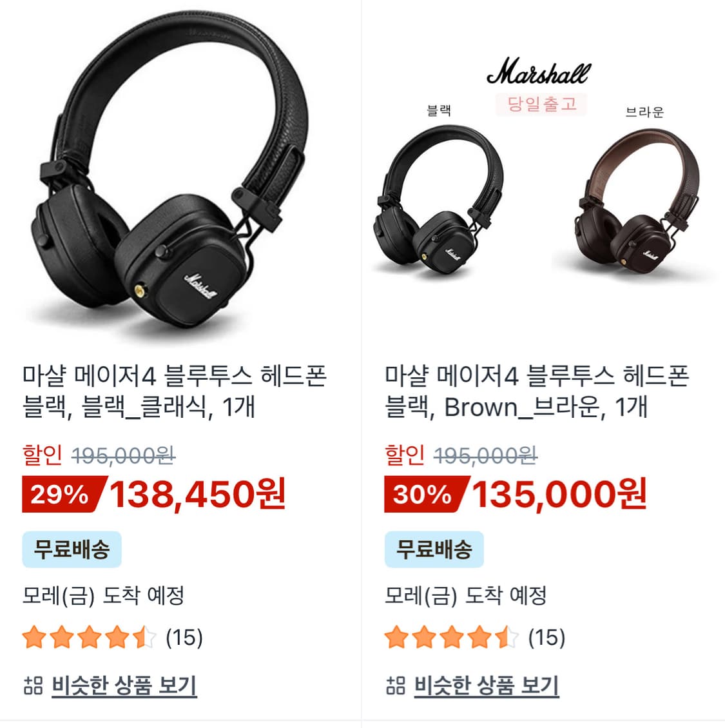
Task: Open the Brown_브라운 headphone product title
Action: [x=537, y=391]
